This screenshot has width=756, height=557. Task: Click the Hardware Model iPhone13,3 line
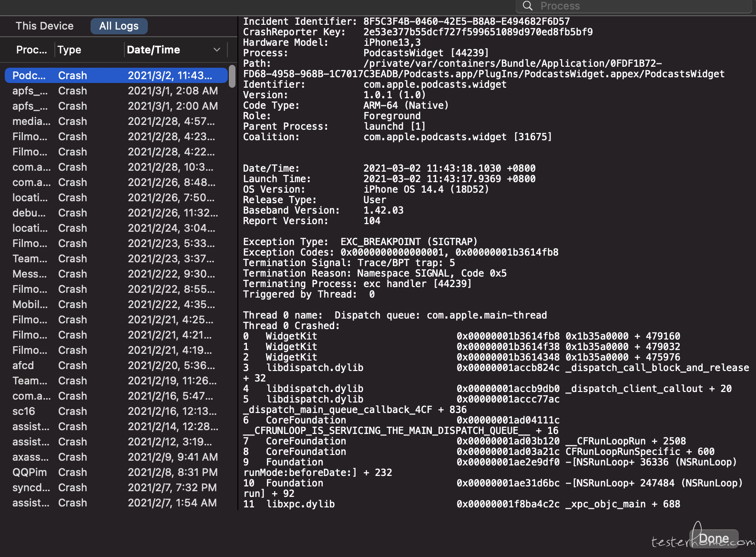point(332,42)
